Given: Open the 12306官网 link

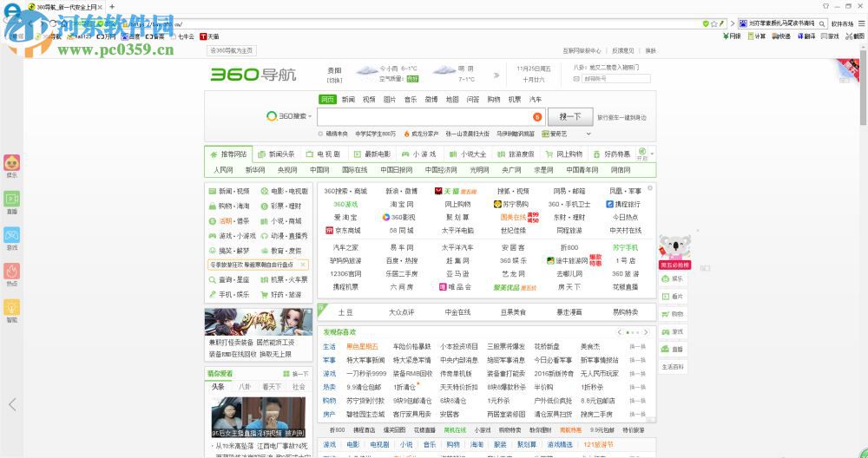Looking at the screenshot, I should click(345, 273).
